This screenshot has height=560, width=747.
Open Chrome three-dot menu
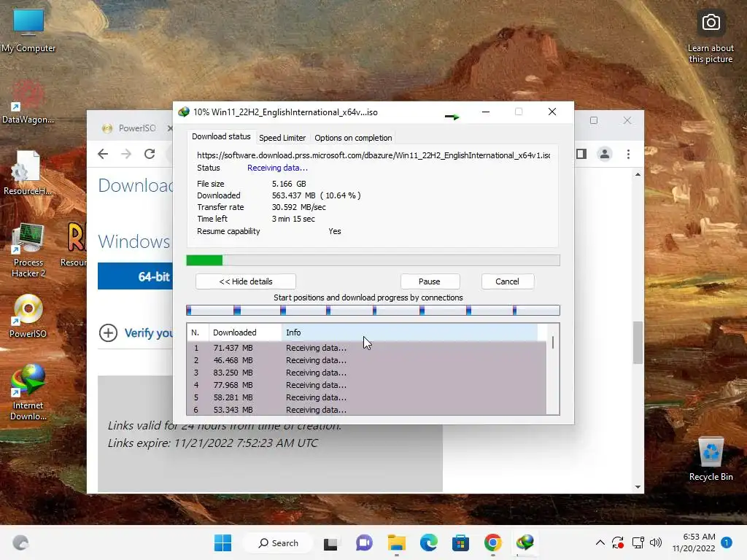pos(628,154)
